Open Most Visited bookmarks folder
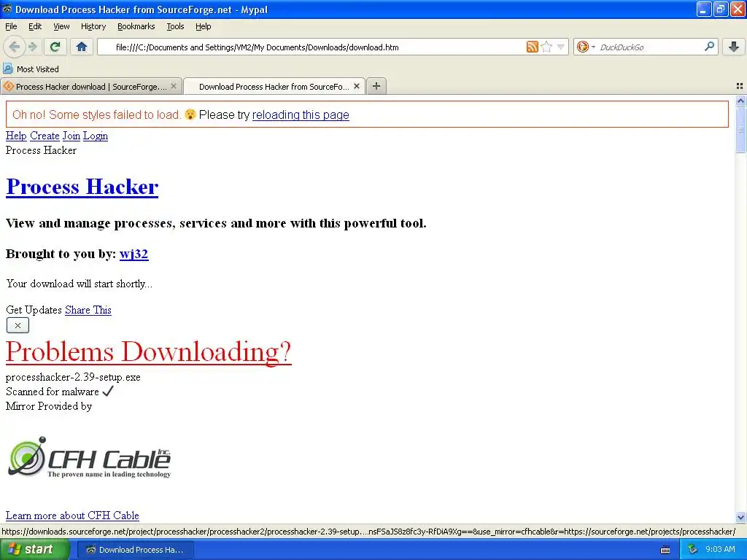The height and width of the screenshot is (560, 747). click(x=31, y=69)
